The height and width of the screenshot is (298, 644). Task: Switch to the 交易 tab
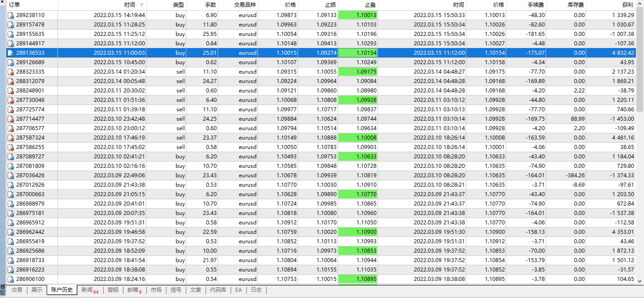[x=17, y=290]
